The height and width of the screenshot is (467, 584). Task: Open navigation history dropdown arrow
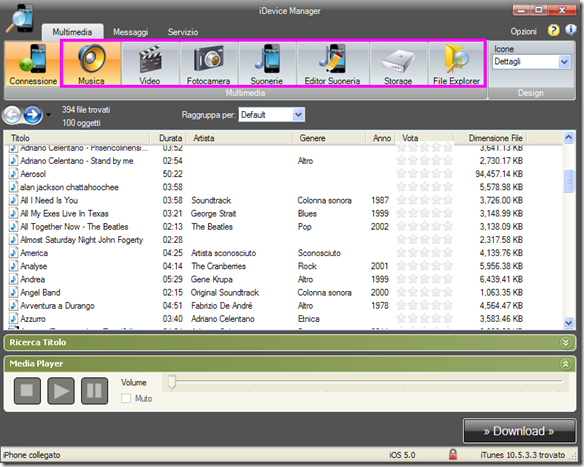pos(48,115)
